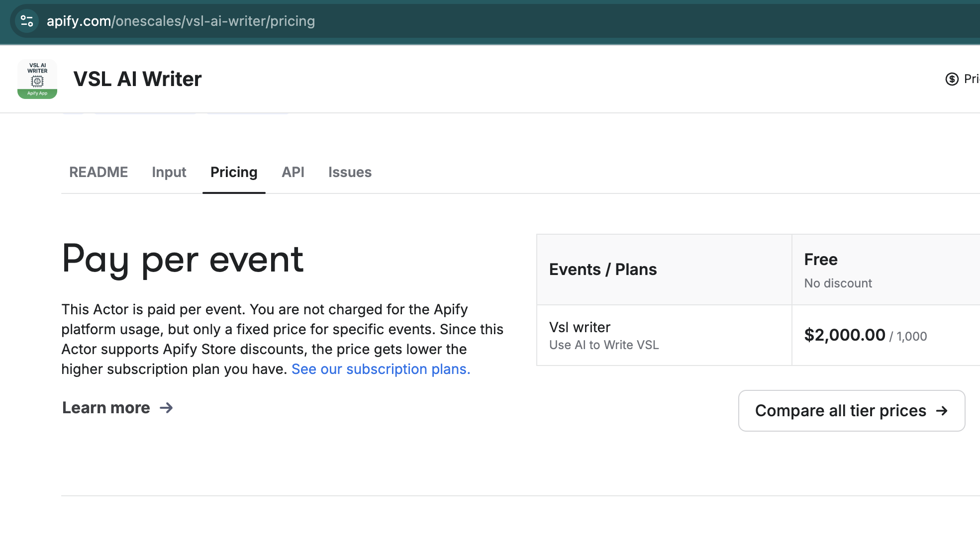The height and width of the screenshot is (550, 980).
Task: Open the README tab
Action: (x=98, y=172)
